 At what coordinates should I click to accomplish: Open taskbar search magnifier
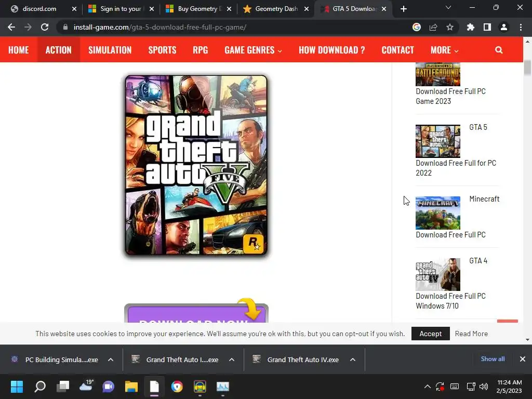40,387
